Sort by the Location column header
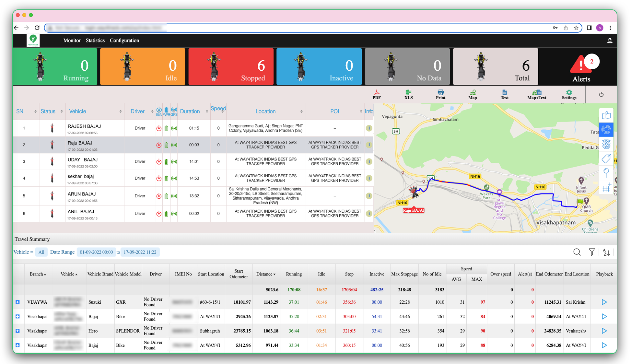The image size is (631, 364). (x=265, y=112)
